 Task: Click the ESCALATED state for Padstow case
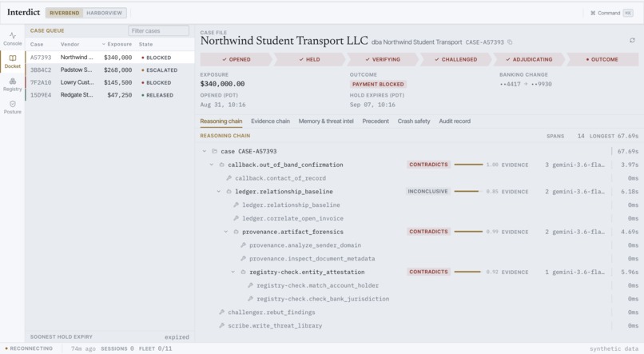(160, 70)
